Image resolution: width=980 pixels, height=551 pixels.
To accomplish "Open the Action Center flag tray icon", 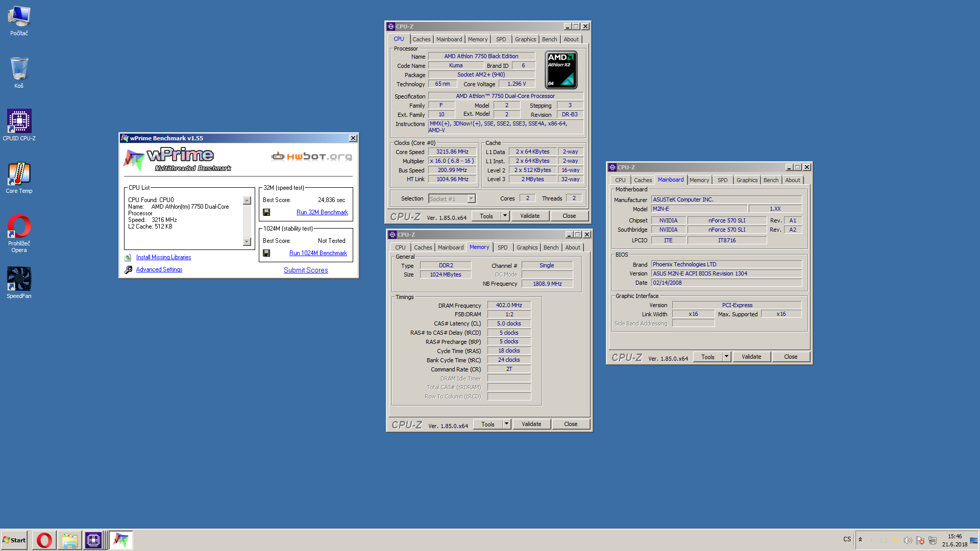I will (920, 540).
